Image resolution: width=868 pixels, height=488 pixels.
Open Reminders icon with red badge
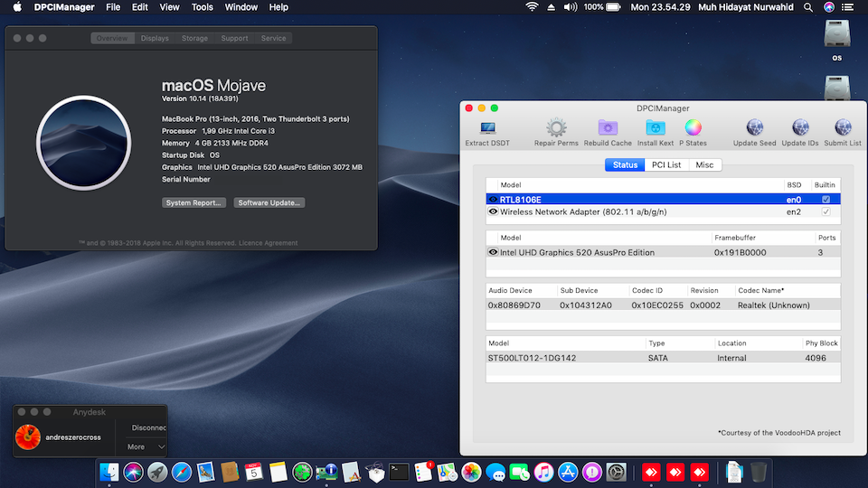(423, 473)
